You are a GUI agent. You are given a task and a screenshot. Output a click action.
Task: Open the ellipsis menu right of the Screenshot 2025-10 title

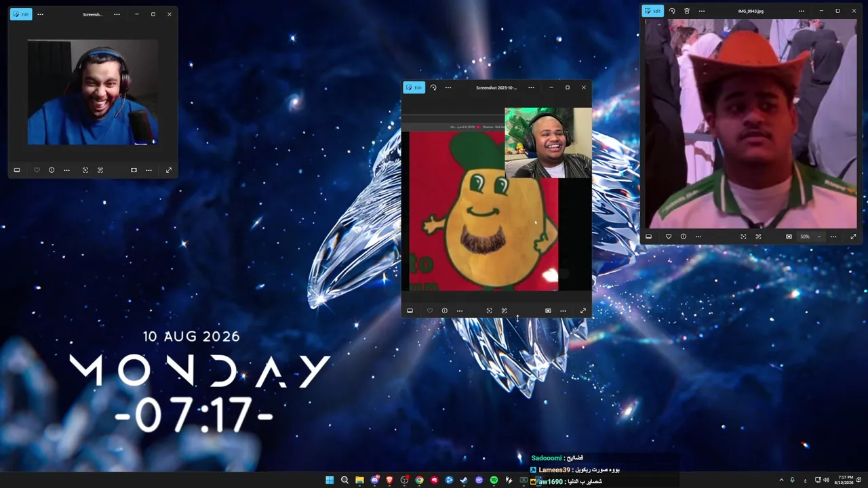tap(531, 87)
